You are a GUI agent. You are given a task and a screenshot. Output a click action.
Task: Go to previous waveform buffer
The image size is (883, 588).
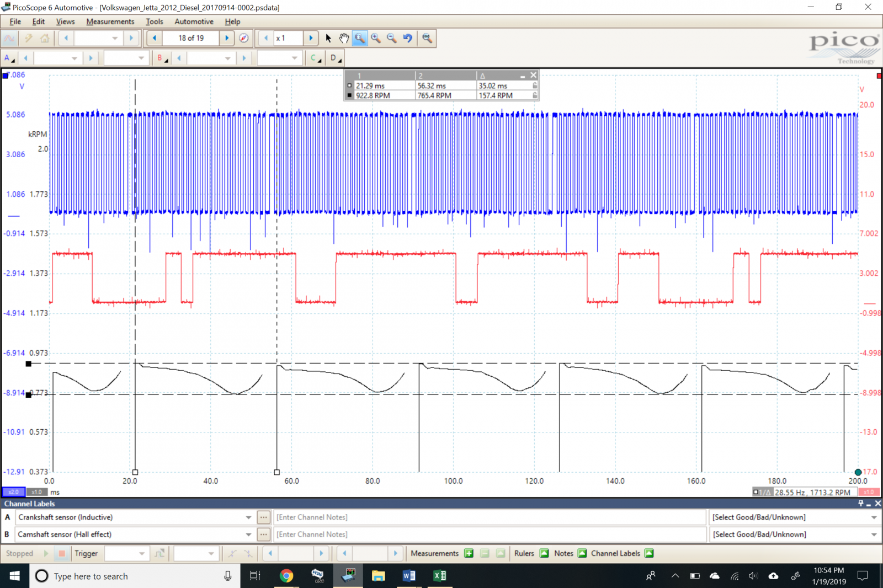(x=155, y=38)
